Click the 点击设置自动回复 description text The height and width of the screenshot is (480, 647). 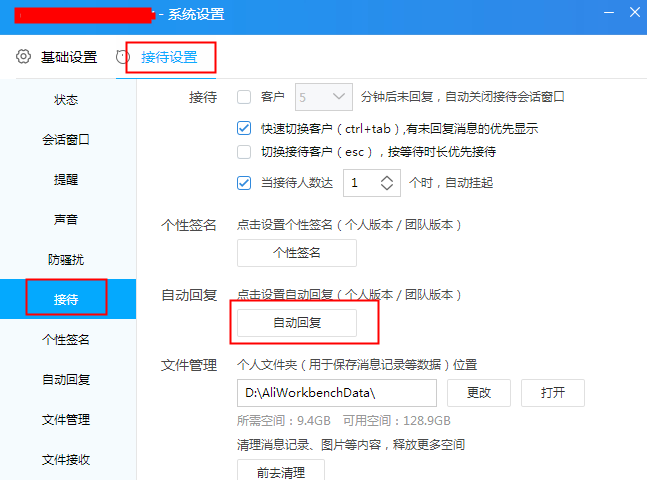349,295
